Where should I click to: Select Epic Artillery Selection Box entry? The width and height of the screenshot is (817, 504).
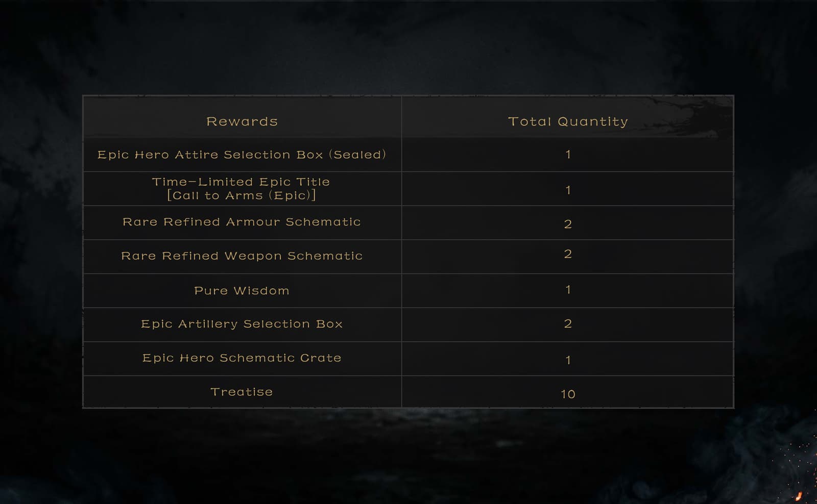[242, 324]
